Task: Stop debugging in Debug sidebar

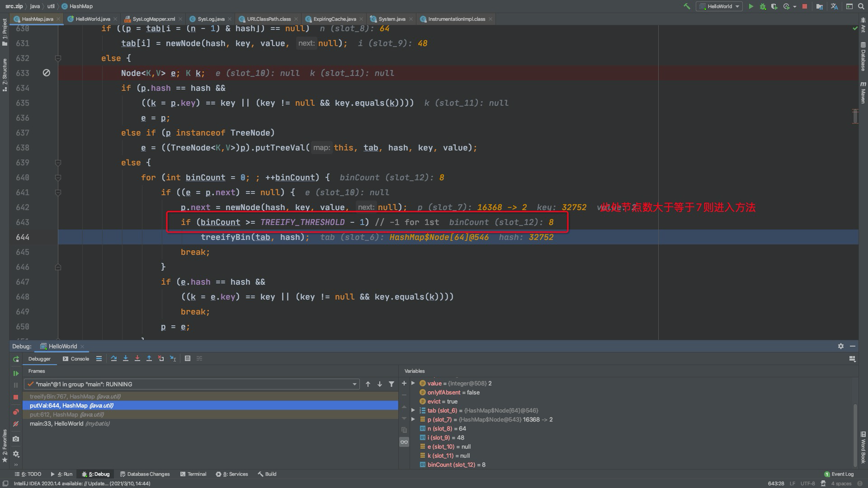Action: (x=16, y=397)
